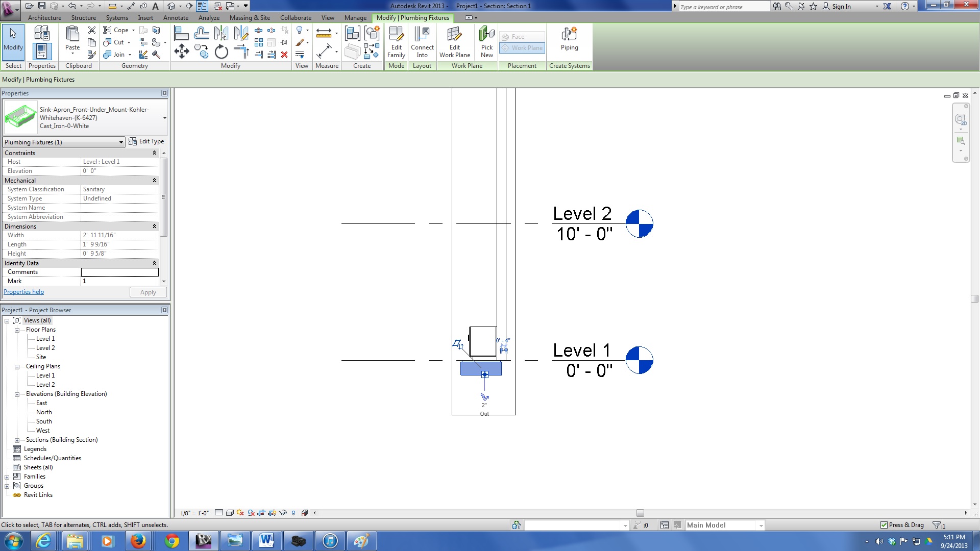The image size is (980, 551).
Task: Click the Temporary Hide/Isolate glasses icon
Action: coord(283,513)
